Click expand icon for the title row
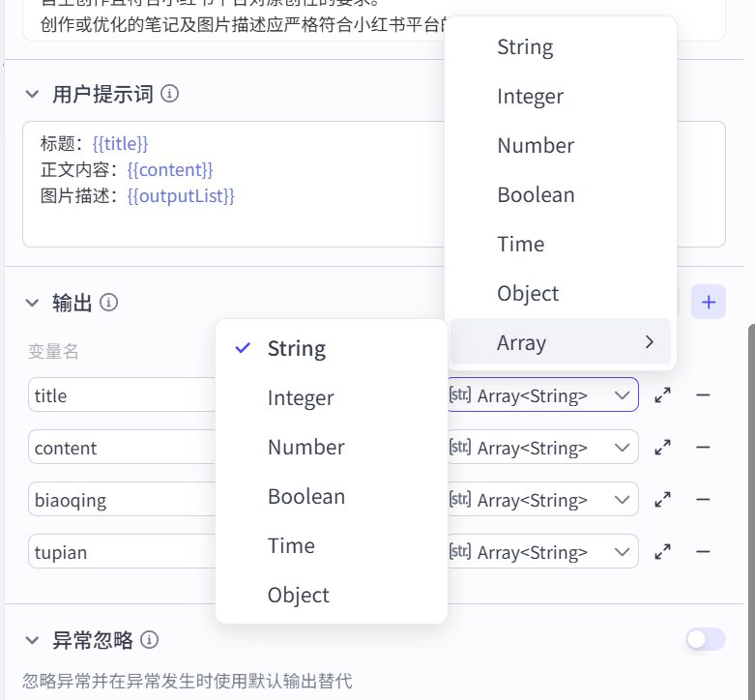 [x=663, y=395]
